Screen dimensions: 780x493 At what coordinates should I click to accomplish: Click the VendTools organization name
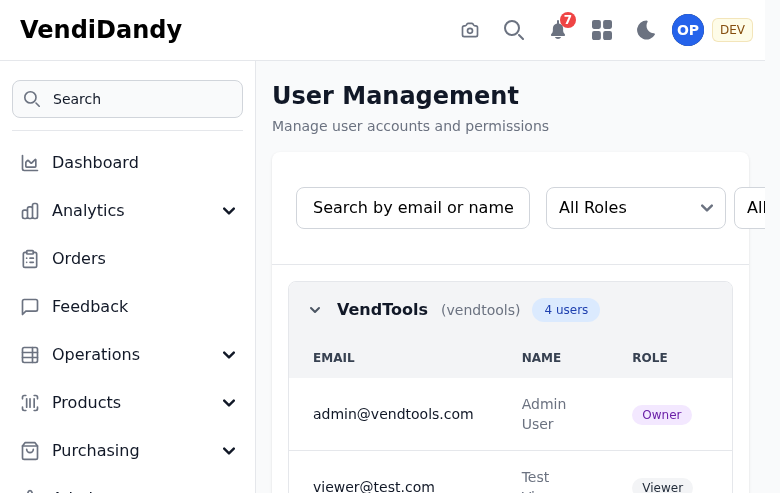coord(382,309)
